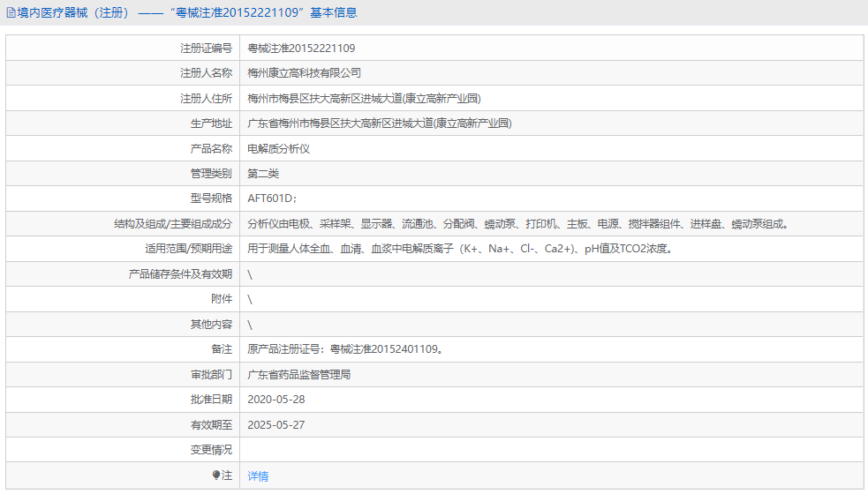The image size is (868, 494).
Task: Click the model value AFT601D
Action: (272, 198)
